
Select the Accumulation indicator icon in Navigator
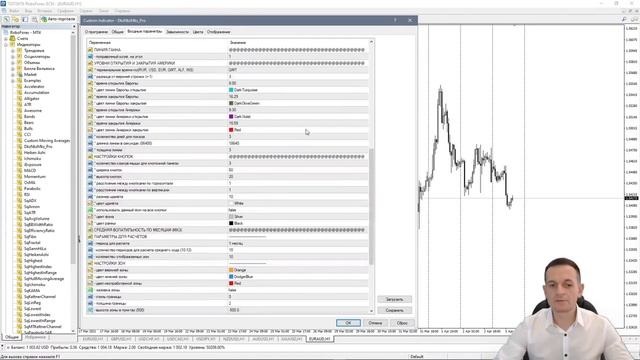click(19, 93)
